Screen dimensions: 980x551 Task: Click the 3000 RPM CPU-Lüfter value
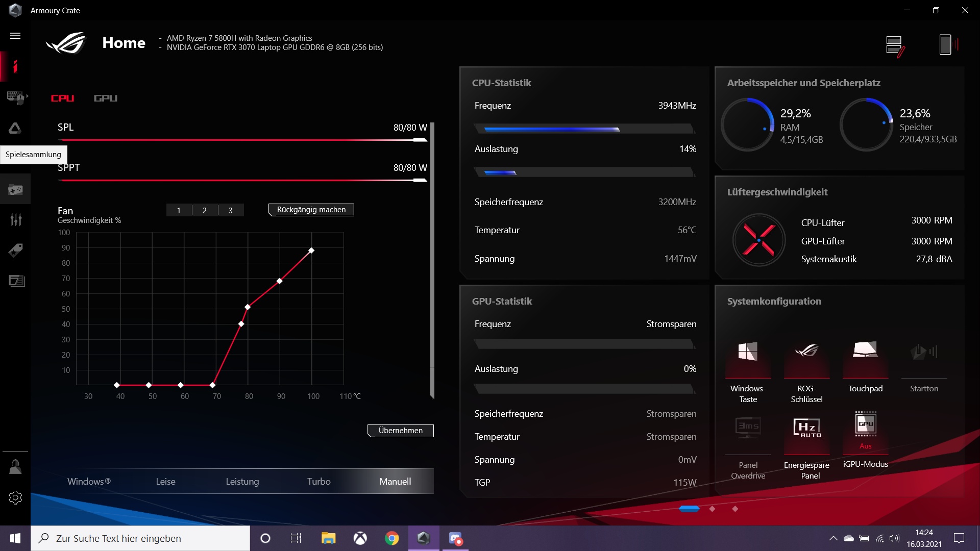932,220
